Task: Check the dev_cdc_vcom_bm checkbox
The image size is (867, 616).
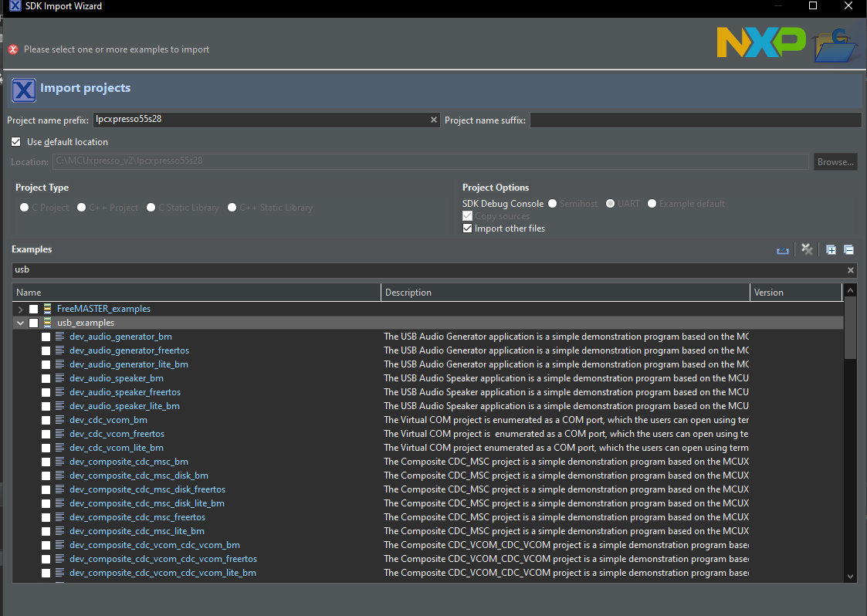Action: (46, 420)
